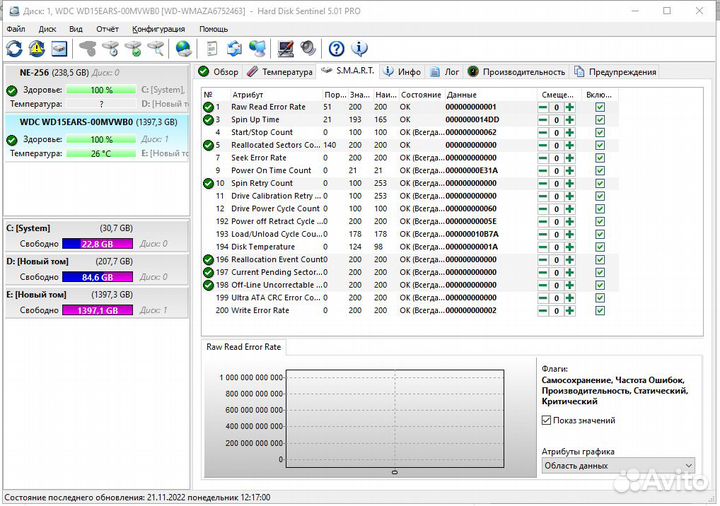Click the send report by email icon

tap(235, 48)
